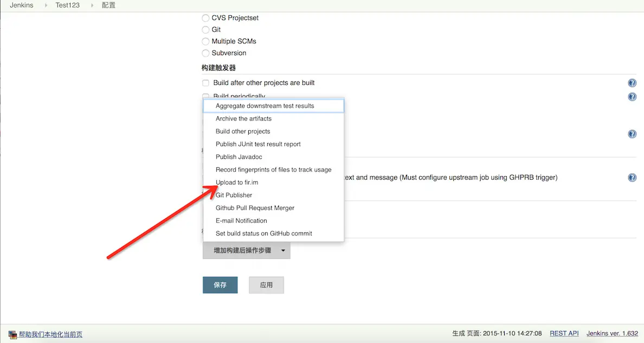Go to Jenkins breadcrumb home

pyautogui.click(x=21, y=5)
